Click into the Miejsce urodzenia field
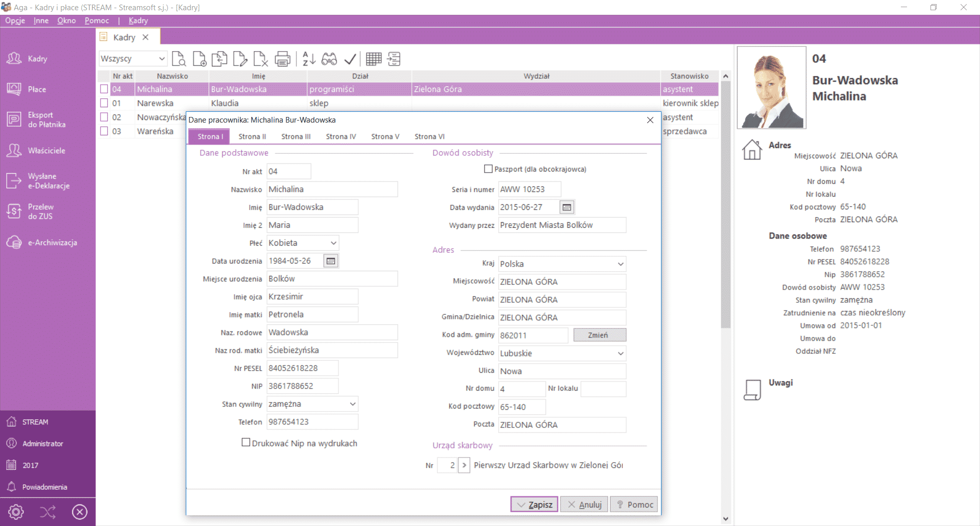 332,279
